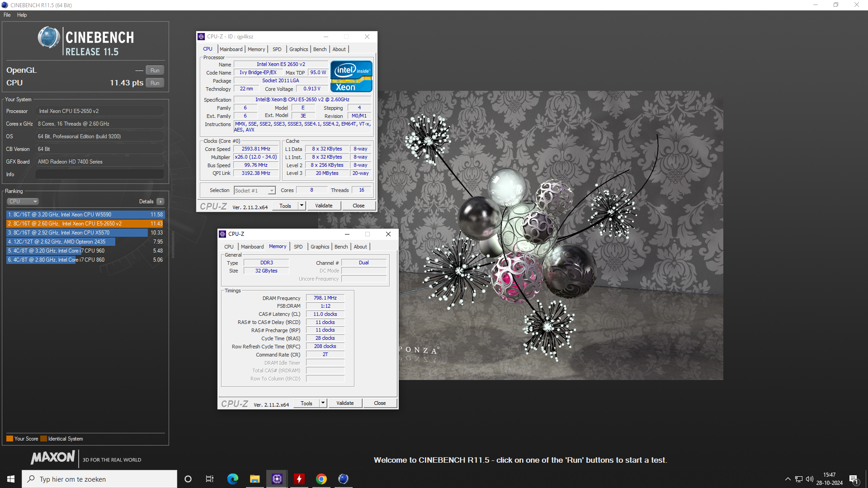The width and height of the screenshot is (868, 488).
Task: Select ranking entry Core i7 CPU 960
Action: pyautogui.click(x=85, y=251)
